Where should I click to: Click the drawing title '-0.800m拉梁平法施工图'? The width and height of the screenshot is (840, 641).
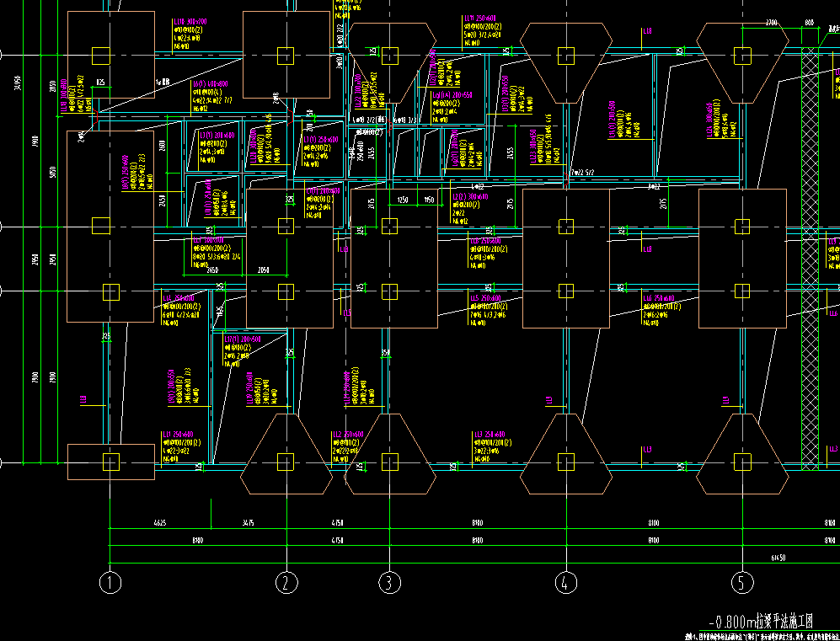pyautogui.click(x=761, y=622)
